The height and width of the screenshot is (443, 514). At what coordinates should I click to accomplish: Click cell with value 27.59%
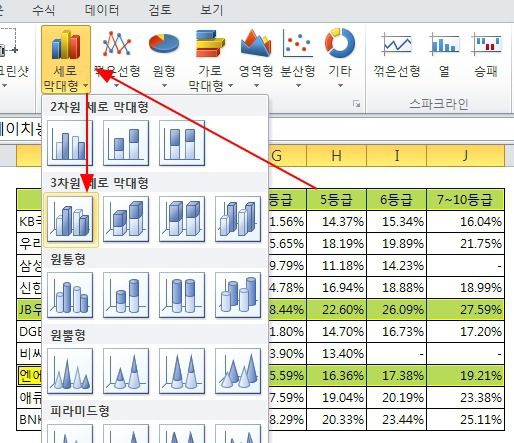point(465,309)
